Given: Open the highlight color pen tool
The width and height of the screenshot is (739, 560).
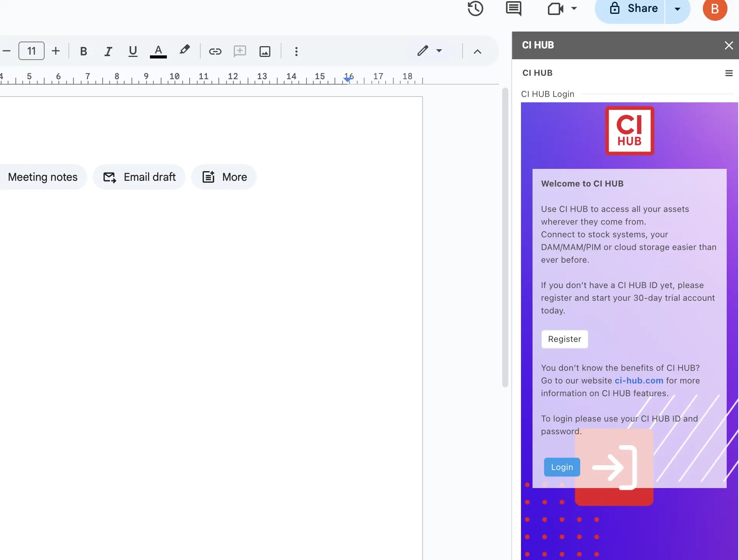Looking at the screenshot, I should [x=184, y=50].
